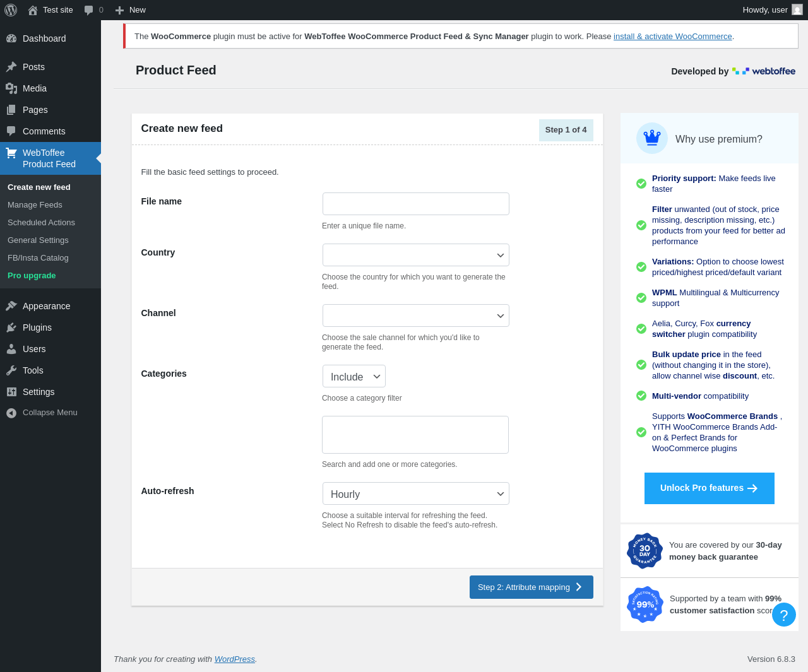Click the Users person icon
Screen dimensions: 808x672
click(11, 349)
